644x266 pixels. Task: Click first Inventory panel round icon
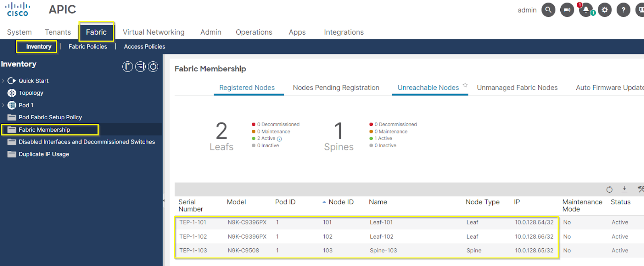coord(128,66)
